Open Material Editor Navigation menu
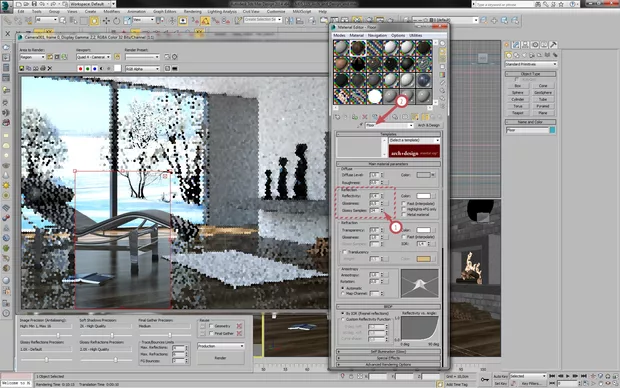620x388 pixels. [x=377, y=35]
